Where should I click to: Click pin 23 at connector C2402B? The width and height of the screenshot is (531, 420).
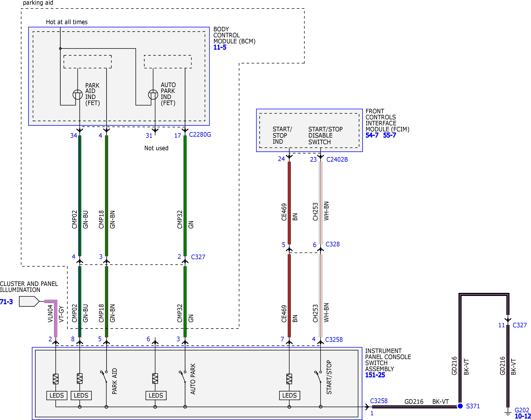coord(313,159)
